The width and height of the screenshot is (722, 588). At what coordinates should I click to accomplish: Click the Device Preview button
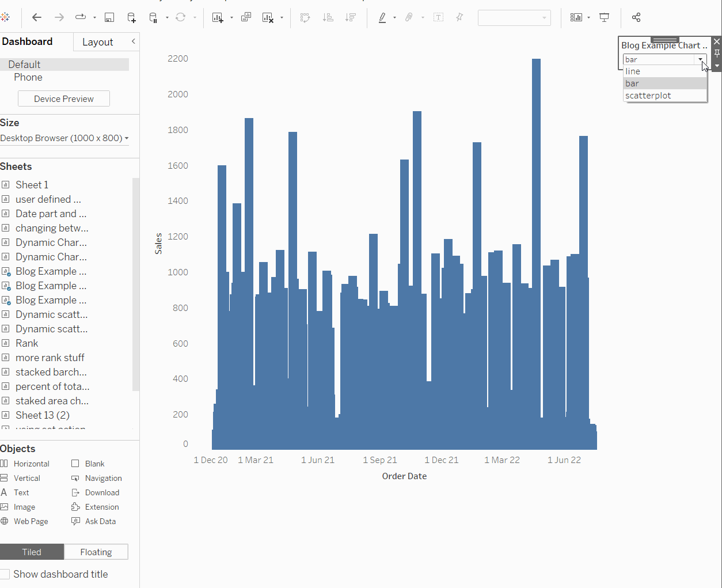tap(63, 98)
